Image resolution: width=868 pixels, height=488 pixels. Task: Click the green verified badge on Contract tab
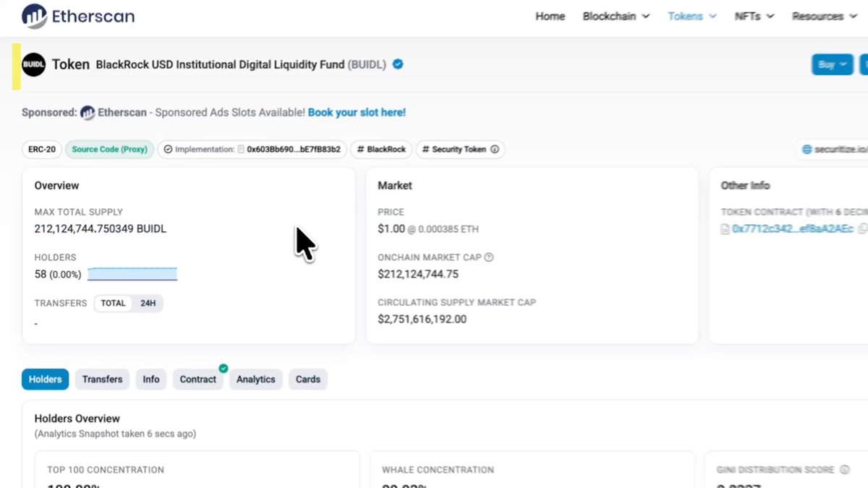pos(224,369)
